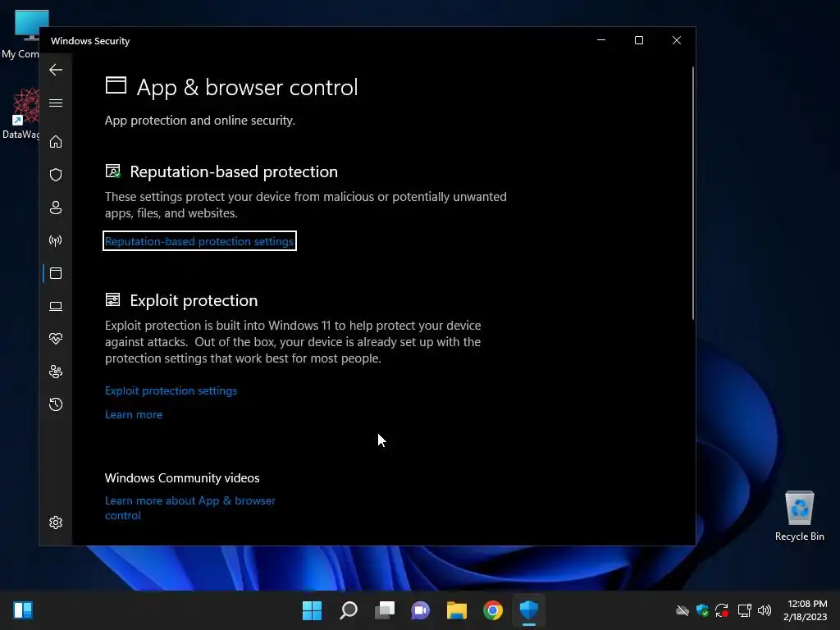Viewport: 840px width, 630px height.
Task: Open Firewall & network protection icon
Action: tap(56, 240)
